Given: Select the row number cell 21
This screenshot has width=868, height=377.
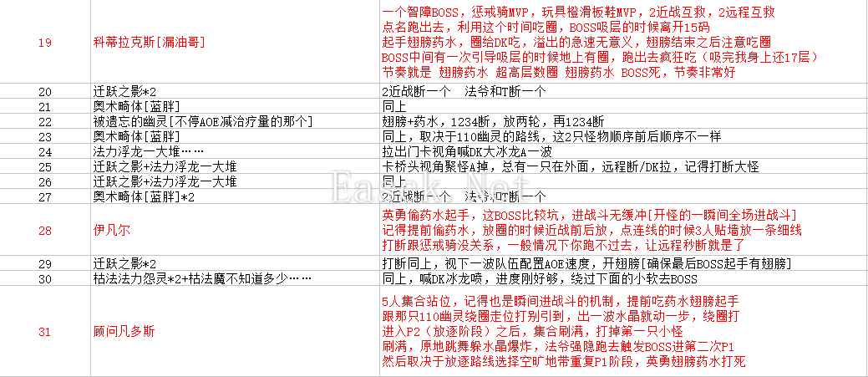Looking at the screenshot, I should point(44,107).
